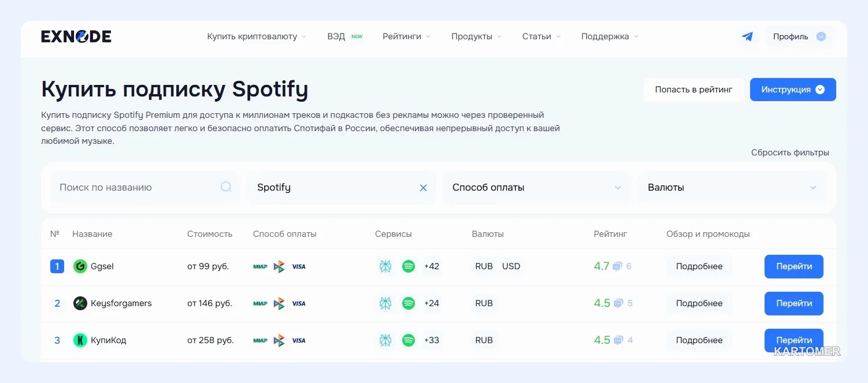Click the Keysforgamers logo icon
Viewport: 868px width, 383px height.
pos(80,303)
